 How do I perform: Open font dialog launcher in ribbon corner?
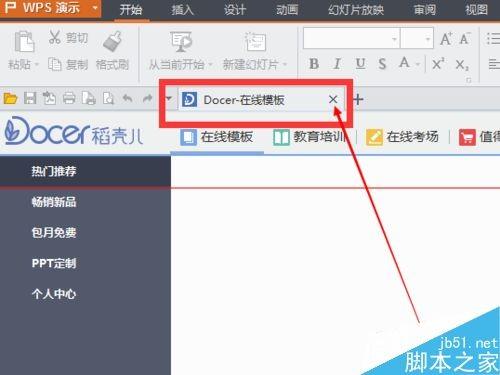(468, 80)
